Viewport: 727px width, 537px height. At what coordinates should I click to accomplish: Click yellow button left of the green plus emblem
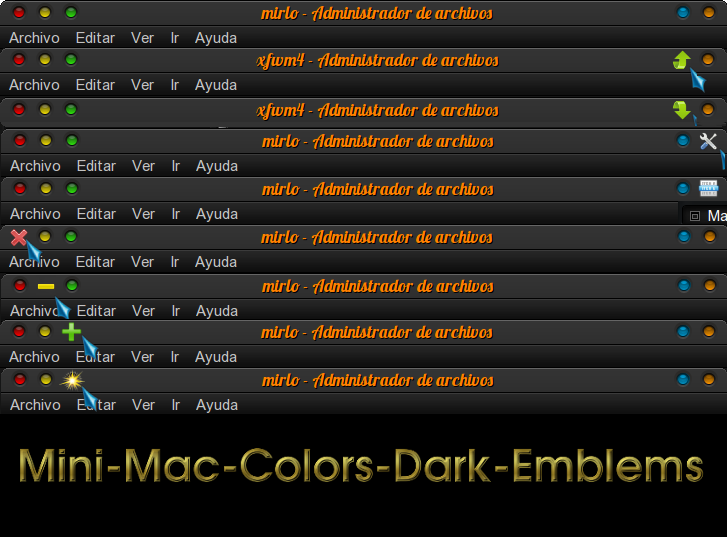tap(45, 331)
